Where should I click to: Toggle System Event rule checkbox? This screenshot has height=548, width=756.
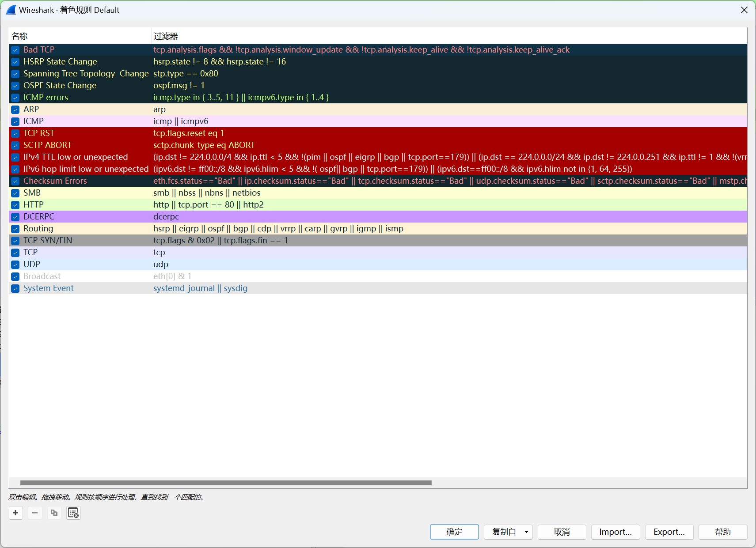(15, 288)
